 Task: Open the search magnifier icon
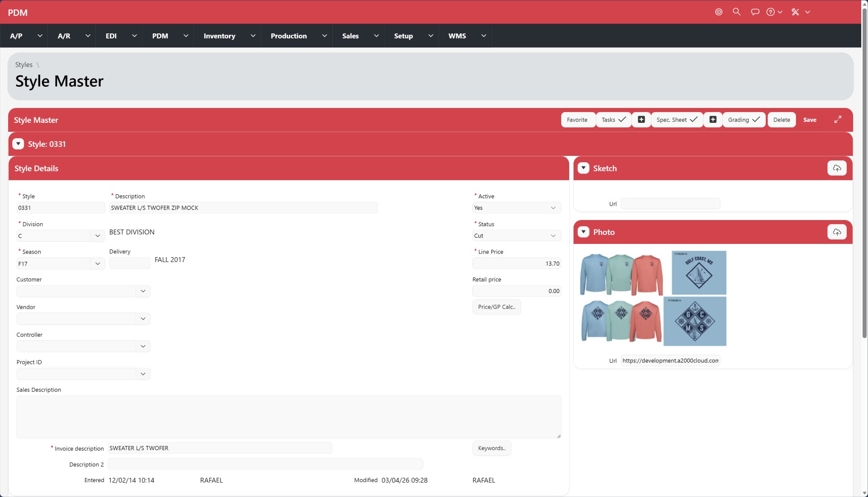[736, 12]
